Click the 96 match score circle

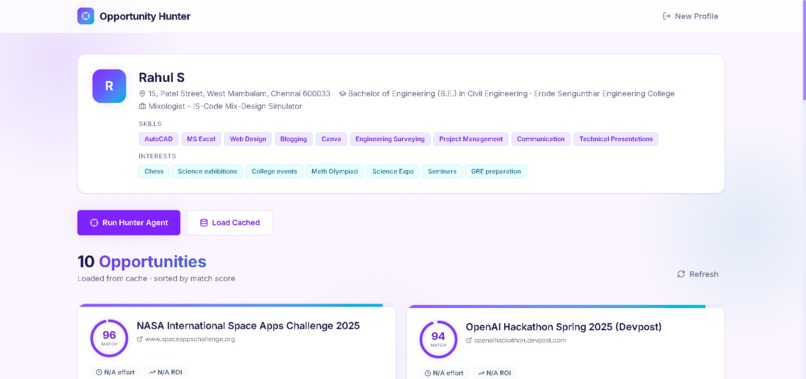(109, 338)
